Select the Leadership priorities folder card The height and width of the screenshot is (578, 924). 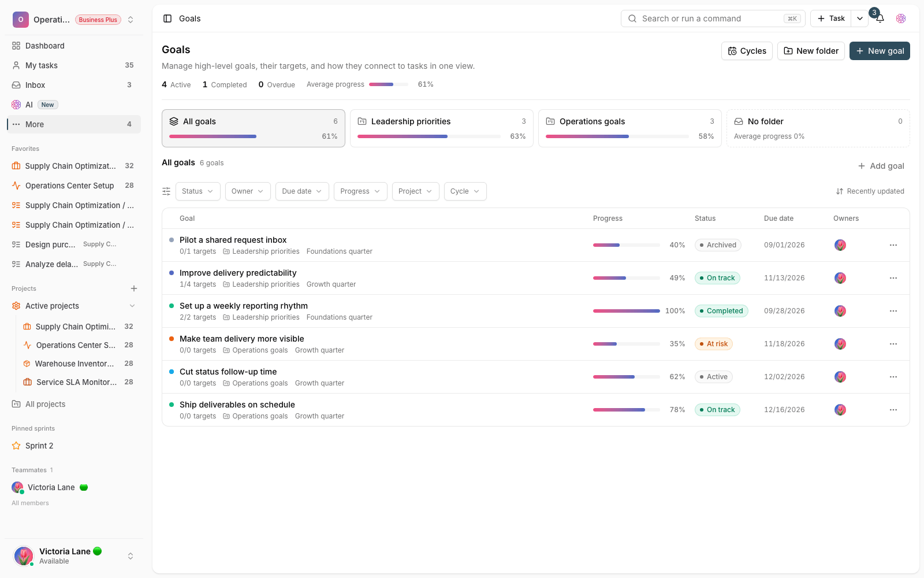pos(442,128)
